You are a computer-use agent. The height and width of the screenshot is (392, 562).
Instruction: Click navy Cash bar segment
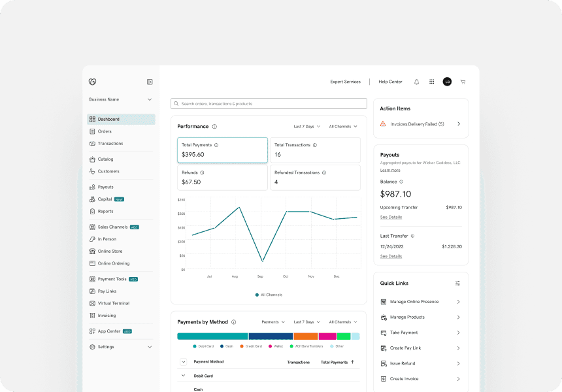271,336
